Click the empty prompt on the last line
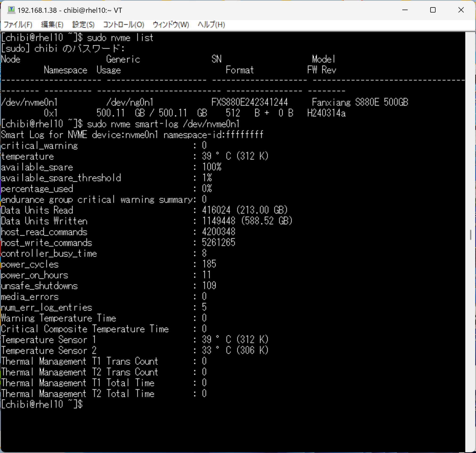 (88, 404)
